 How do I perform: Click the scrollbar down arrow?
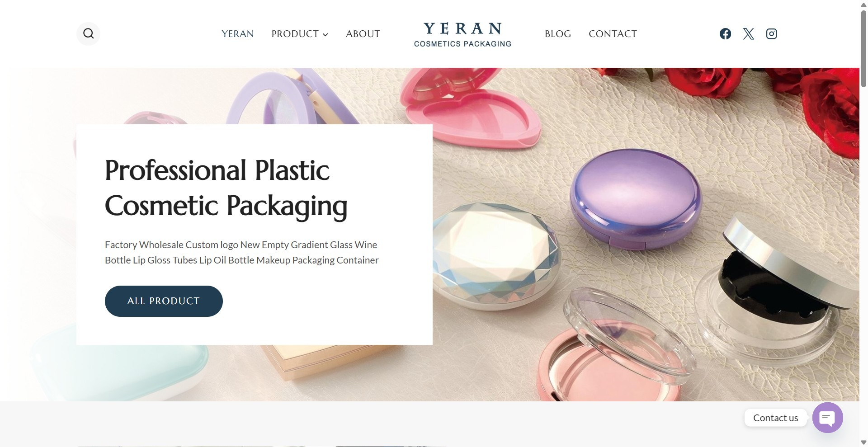tap(863, 442)
